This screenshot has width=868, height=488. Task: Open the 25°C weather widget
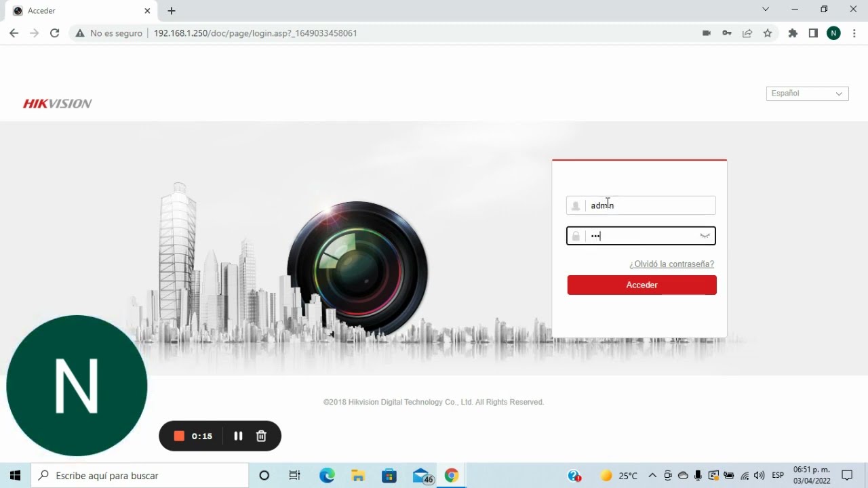click(618, 476)
